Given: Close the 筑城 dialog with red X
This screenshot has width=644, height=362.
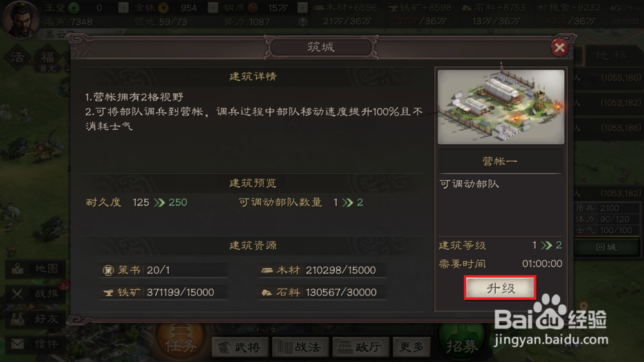Looking at the screenshot, I should coord(559,48).
